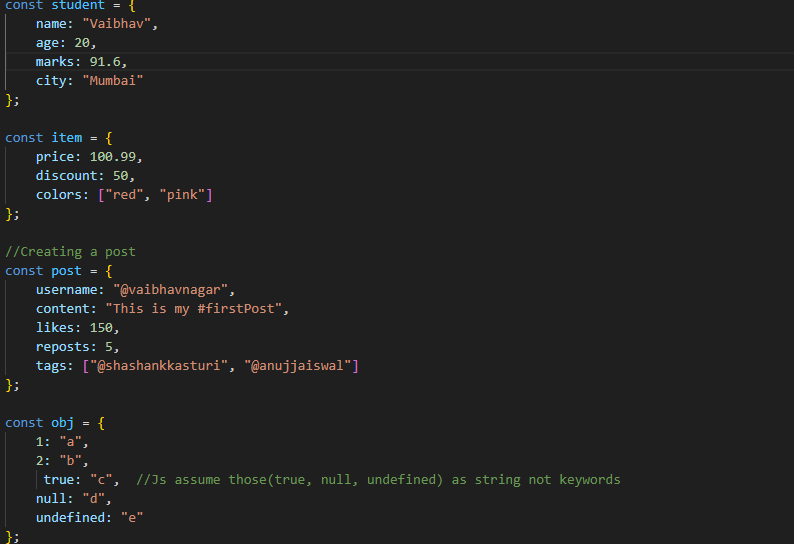Click the "post" variable name

(x=66, y=271)
